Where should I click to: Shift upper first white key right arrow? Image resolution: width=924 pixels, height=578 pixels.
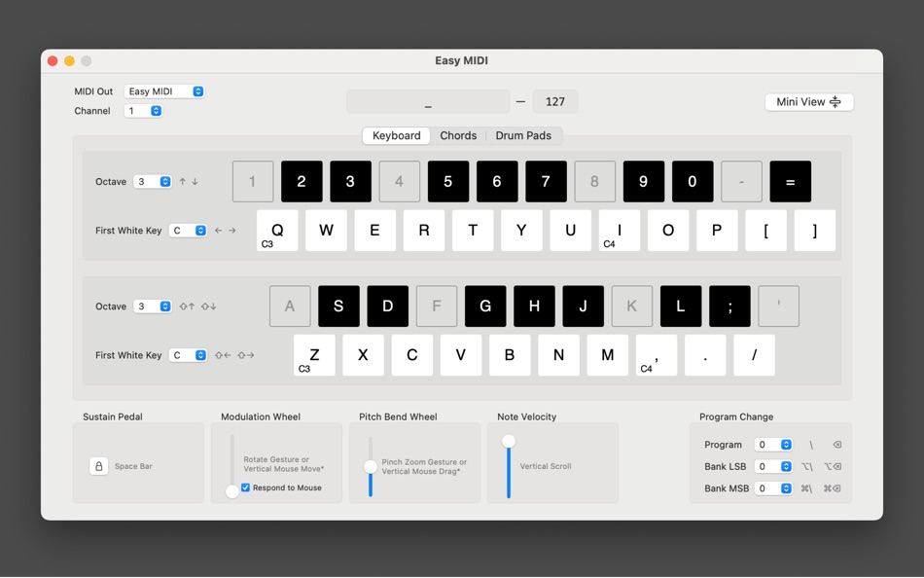232,231
